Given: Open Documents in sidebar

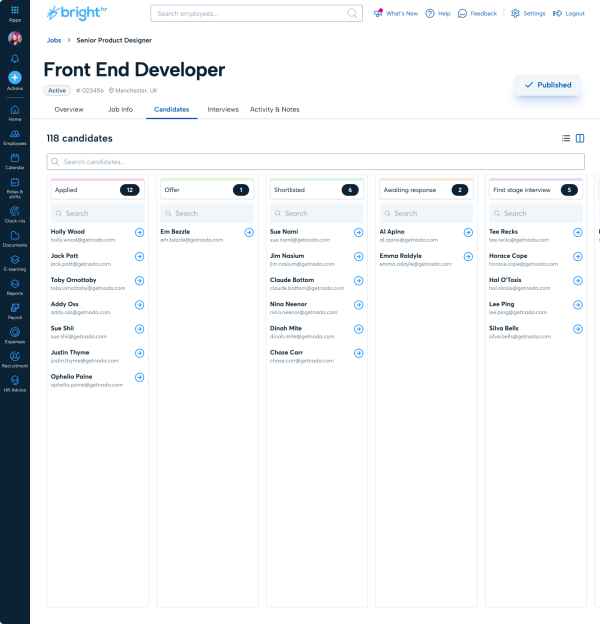Looking at the screenshot, I should [x=15, y=239].
